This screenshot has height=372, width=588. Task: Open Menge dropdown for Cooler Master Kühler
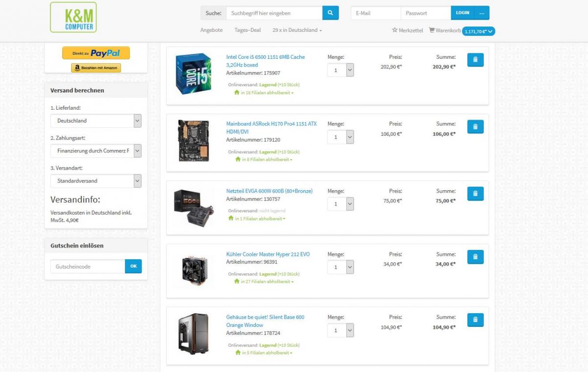pos(341,267)
